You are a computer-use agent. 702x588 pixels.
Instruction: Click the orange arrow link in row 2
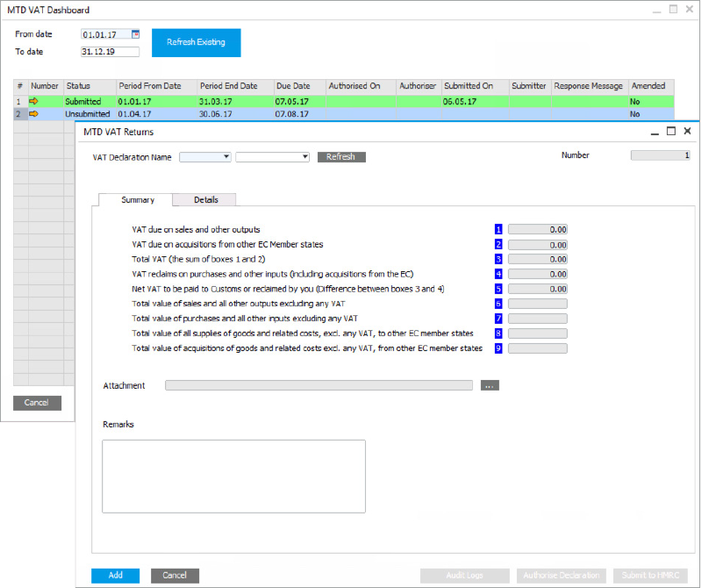click(x=34, y=114)
